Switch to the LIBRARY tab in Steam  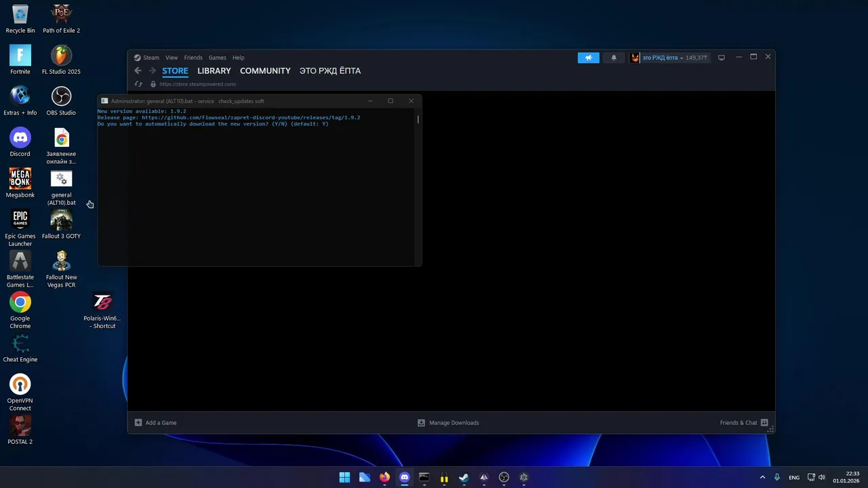[214, 70]
